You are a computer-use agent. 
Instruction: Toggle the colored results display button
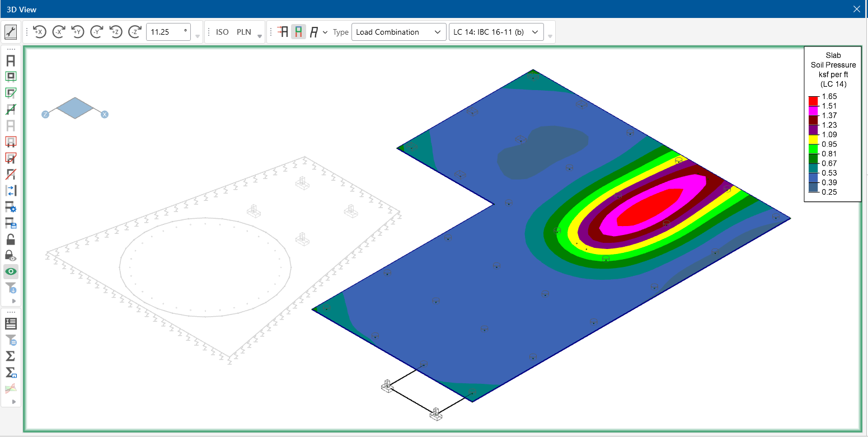pos(298,32)
